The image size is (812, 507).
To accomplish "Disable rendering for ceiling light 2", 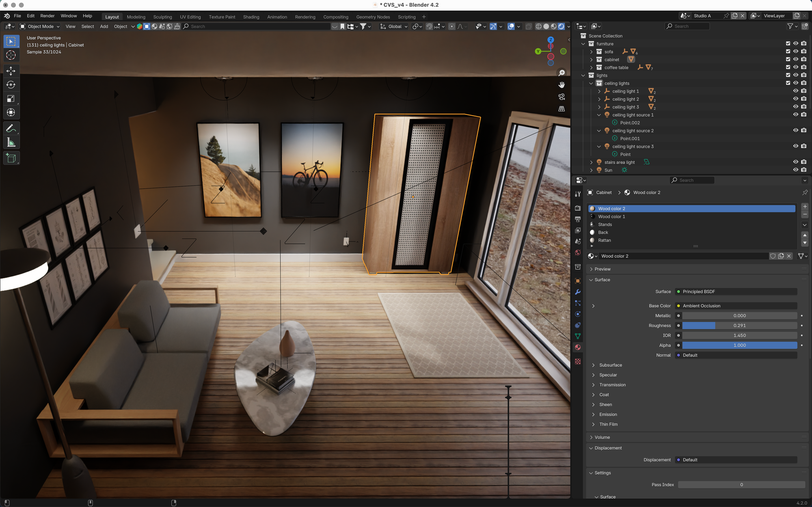I will coord(803,99).
